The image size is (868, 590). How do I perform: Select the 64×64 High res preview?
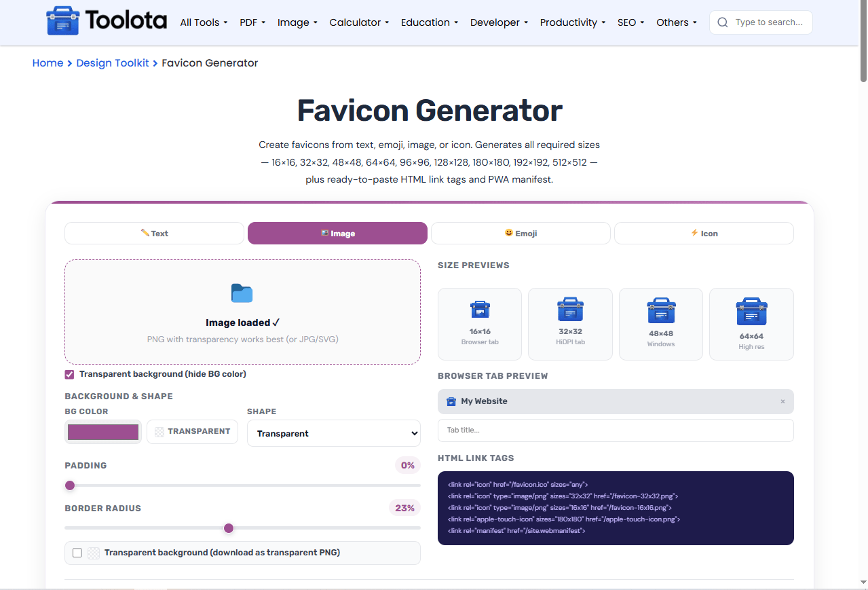click(x=751, y=324)
